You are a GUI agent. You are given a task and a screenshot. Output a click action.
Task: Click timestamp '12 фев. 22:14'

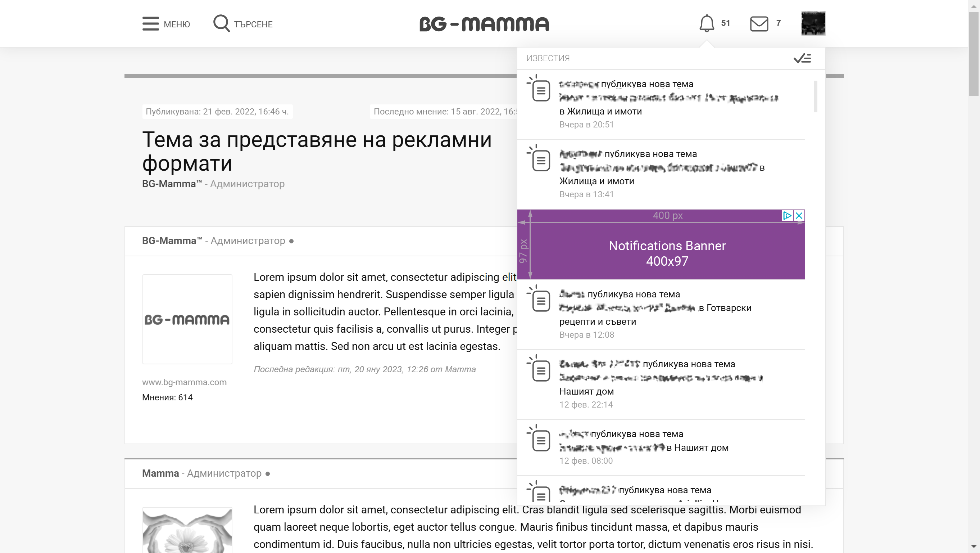[x=586, y=405]
